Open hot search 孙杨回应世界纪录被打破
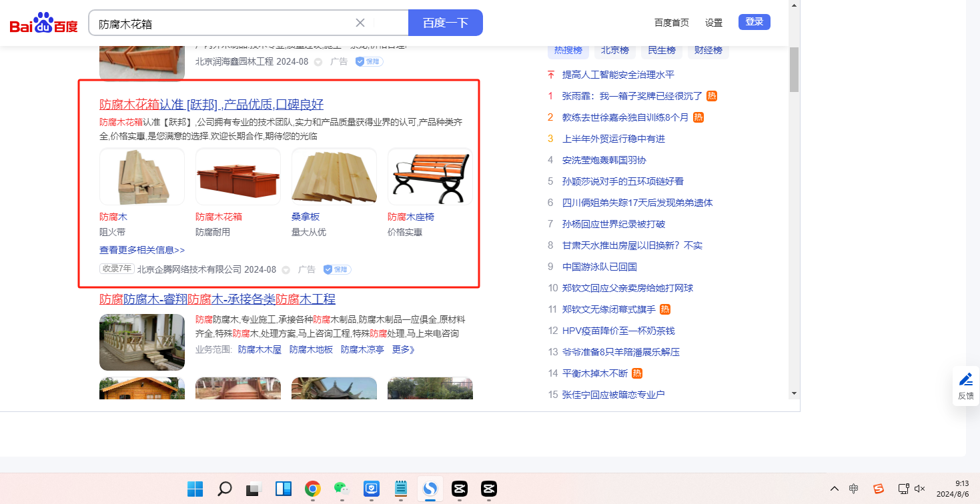The width and height of the screenshot is (980, 504). click(614, 224)
